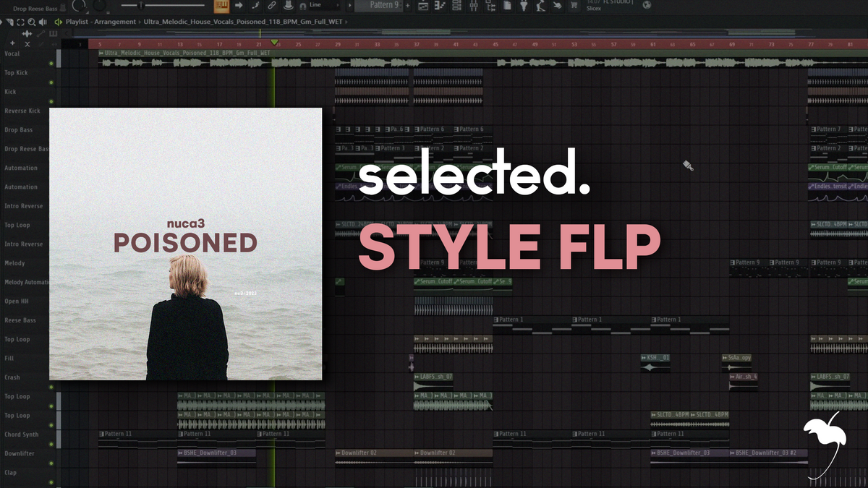Select the Chord Synth track header
This screenshot has height=488, width=868.
[x=23, y=435]
